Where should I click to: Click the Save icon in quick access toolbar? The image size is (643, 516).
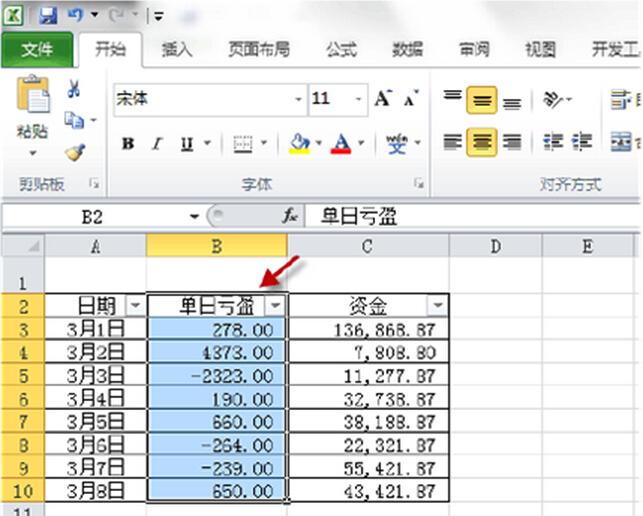click(x=47, y=16)
